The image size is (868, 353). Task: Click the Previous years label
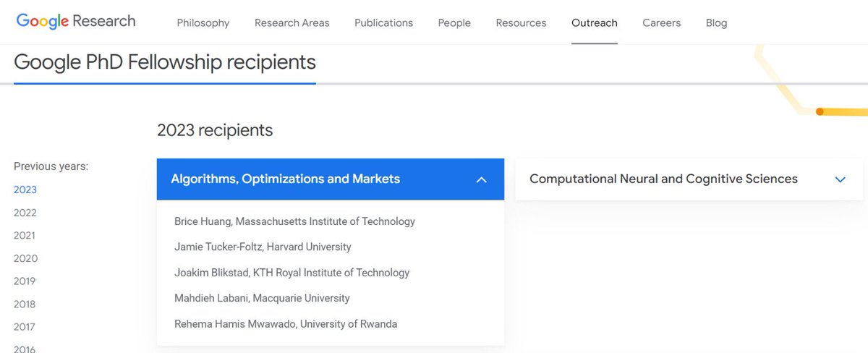(x=51, y=166)
